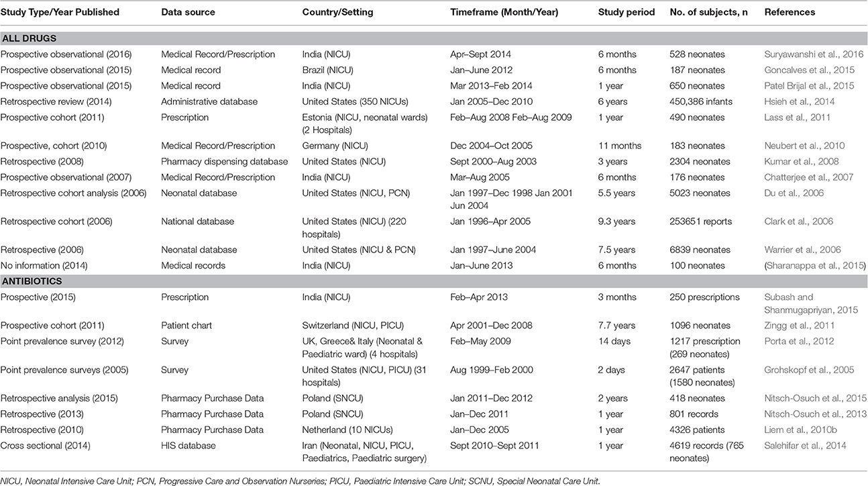Screen dimensions: 868x486
Task: Open the Suryawanshi et al., 2016 reference
Action: (x=814, y=54)
